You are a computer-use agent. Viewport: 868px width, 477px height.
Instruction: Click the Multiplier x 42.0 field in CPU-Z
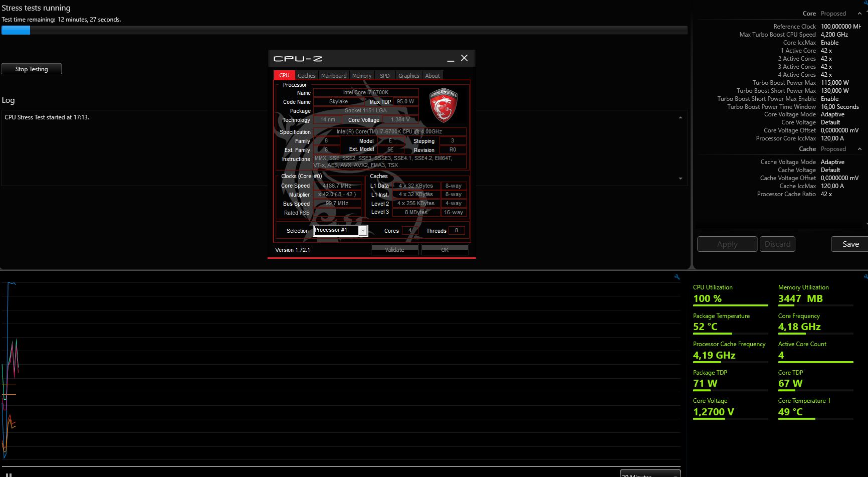[x=337, y=195]
